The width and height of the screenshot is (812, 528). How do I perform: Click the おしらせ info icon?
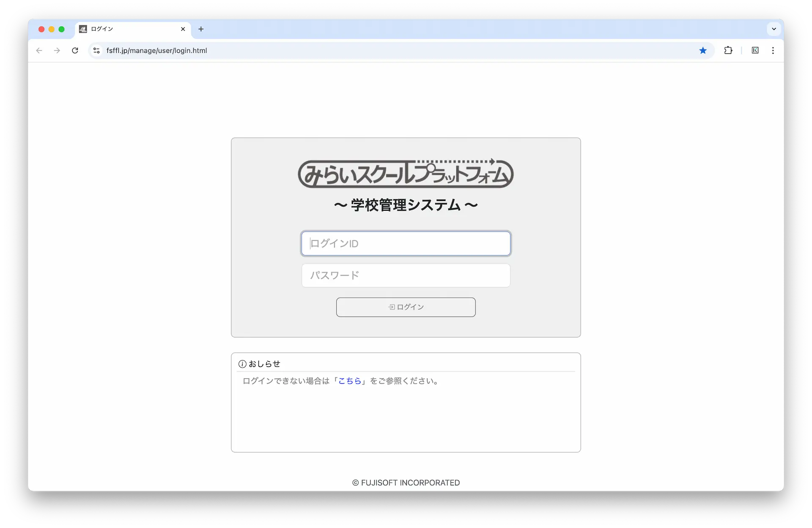(x=242, y=364)
